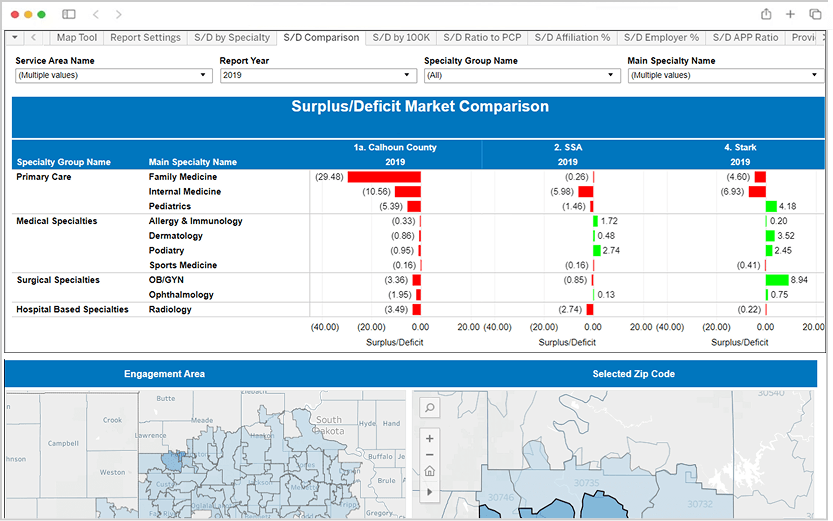Go to the S/D by 100K tab
Image resolution: width=833 pixels, height=521 pixels.
point(401,38)
